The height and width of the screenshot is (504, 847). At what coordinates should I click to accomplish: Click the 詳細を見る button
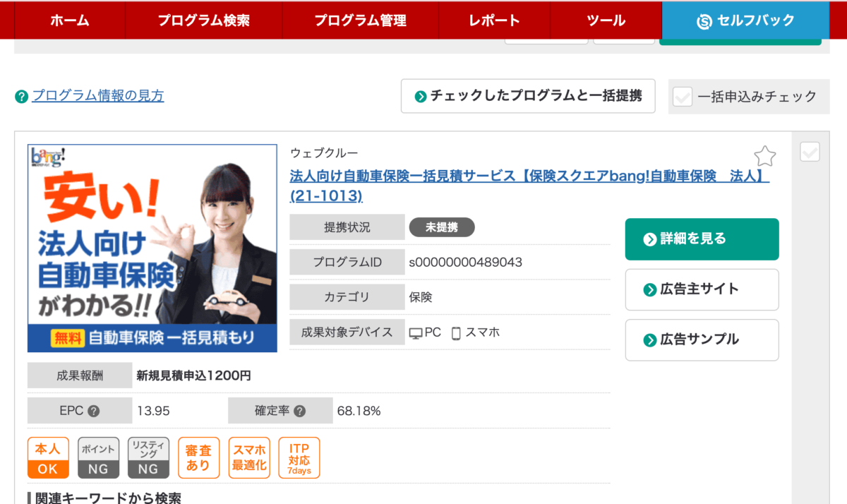tap(702, 239)
